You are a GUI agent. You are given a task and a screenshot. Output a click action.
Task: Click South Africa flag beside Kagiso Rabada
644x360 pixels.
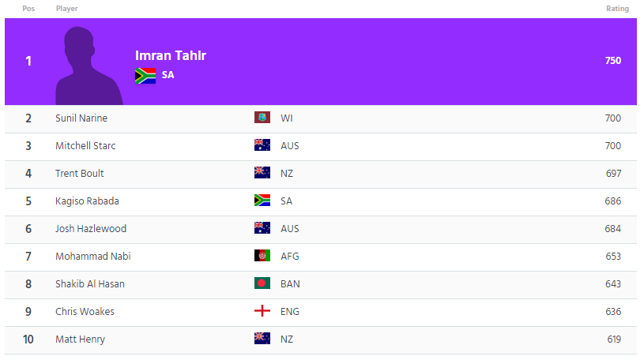262,201
